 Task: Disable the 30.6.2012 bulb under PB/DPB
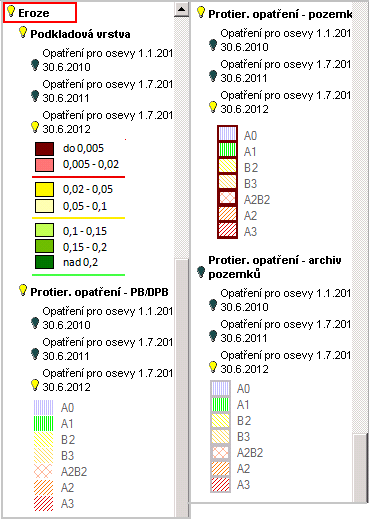point(35,385)
